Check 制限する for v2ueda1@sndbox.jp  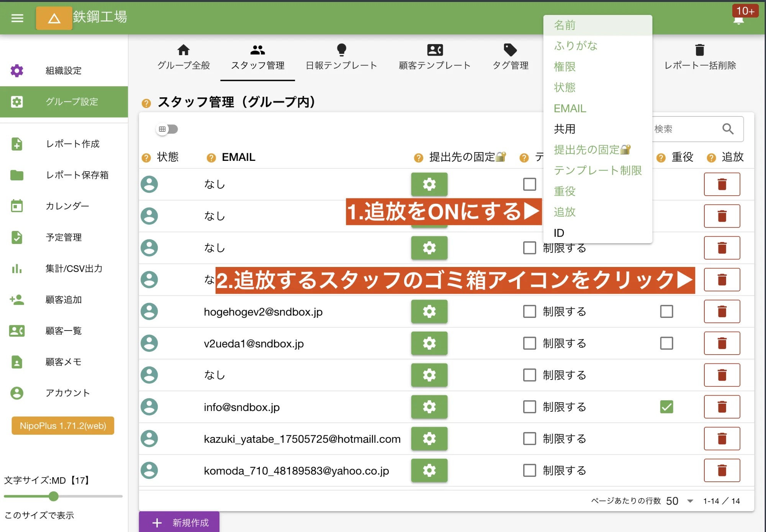tap(529, 344)
